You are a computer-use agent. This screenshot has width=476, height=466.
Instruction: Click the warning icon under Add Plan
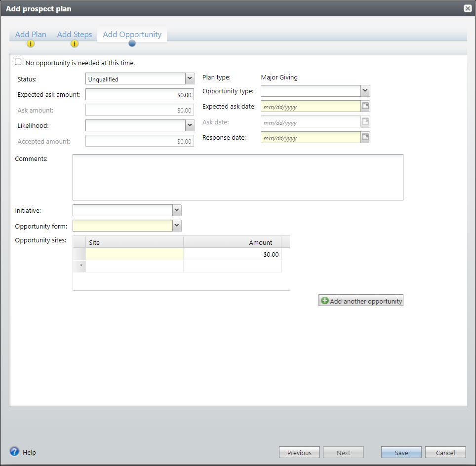click(31, 44)
